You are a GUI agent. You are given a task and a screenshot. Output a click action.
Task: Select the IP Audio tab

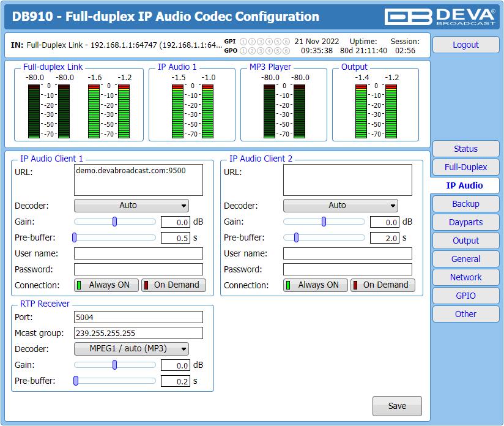pyautogui.click(x=464, y=185)
